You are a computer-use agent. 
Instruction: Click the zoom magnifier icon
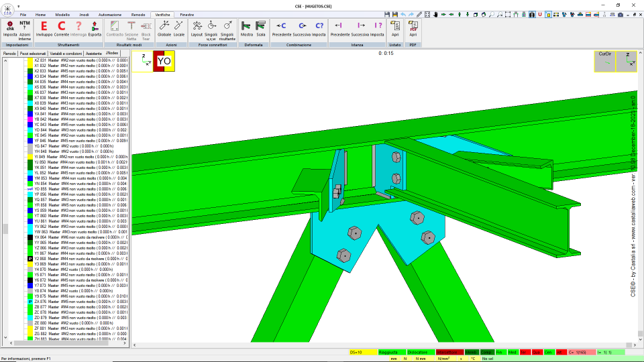click(x=492, y=14)
